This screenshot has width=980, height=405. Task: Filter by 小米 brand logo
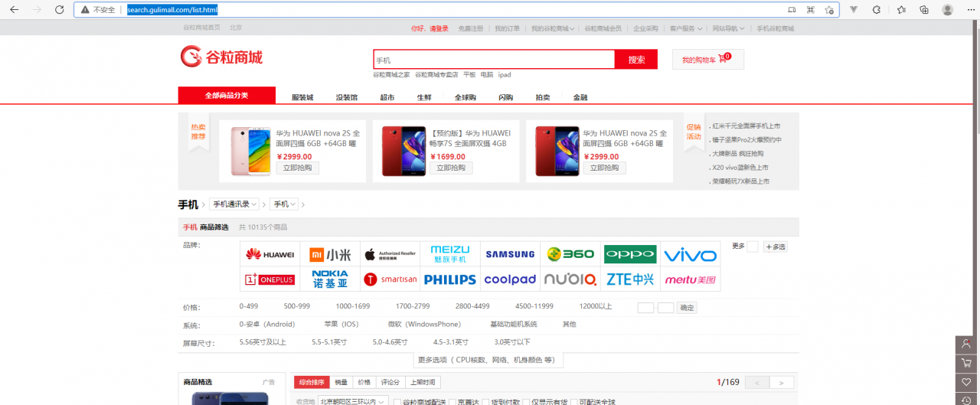coord(330,254)
